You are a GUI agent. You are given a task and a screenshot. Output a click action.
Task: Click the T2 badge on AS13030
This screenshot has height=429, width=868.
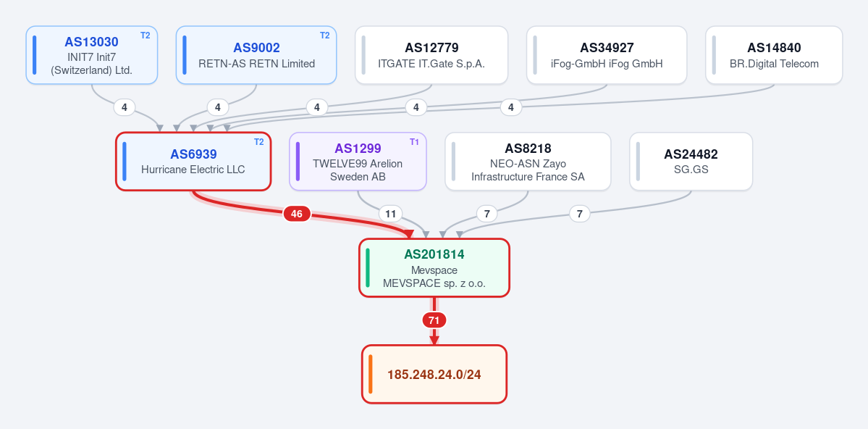pyautogui.click(x=145, y=36)
